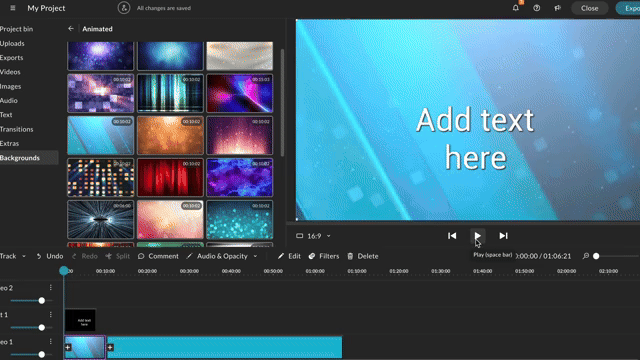Click the zoom magnifier icon
The width and height of the screenshot is (640, 360).
click(586, 256)
